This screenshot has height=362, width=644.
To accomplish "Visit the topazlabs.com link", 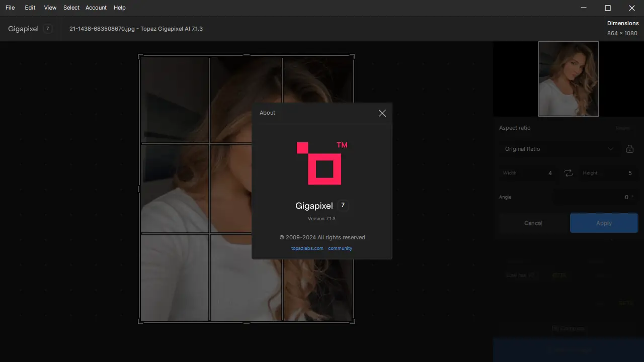I will click(x=307, y=248).
